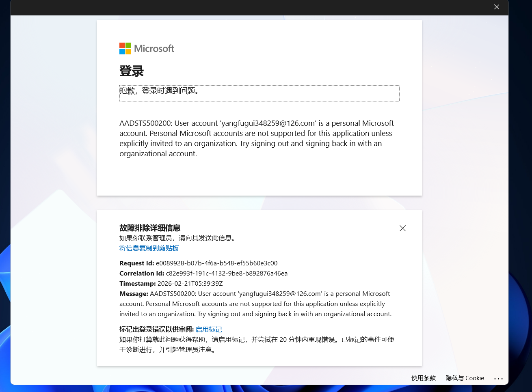Close the troubleshooting details panel
Viewport: 532px width, 392px height.
pos(402,228)
